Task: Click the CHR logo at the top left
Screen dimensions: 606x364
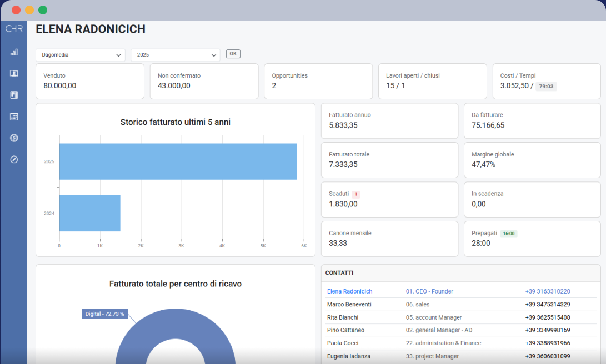Action: click(x=13, y=28)
